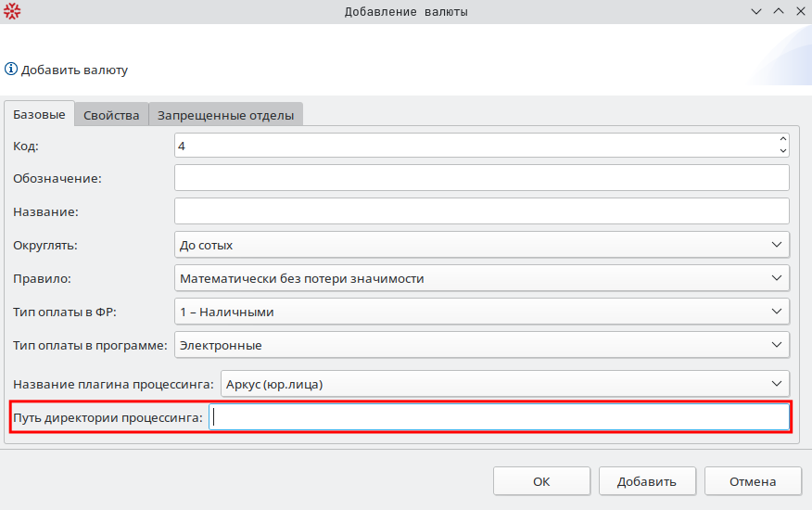Focus the Обозначение text field

pos(481,178)
